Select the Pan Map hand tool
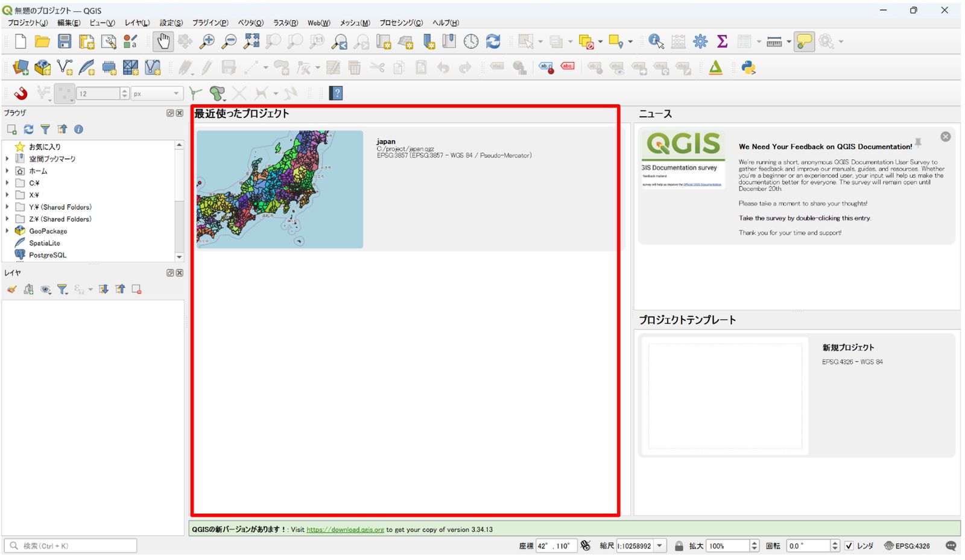 click(163, 41)
